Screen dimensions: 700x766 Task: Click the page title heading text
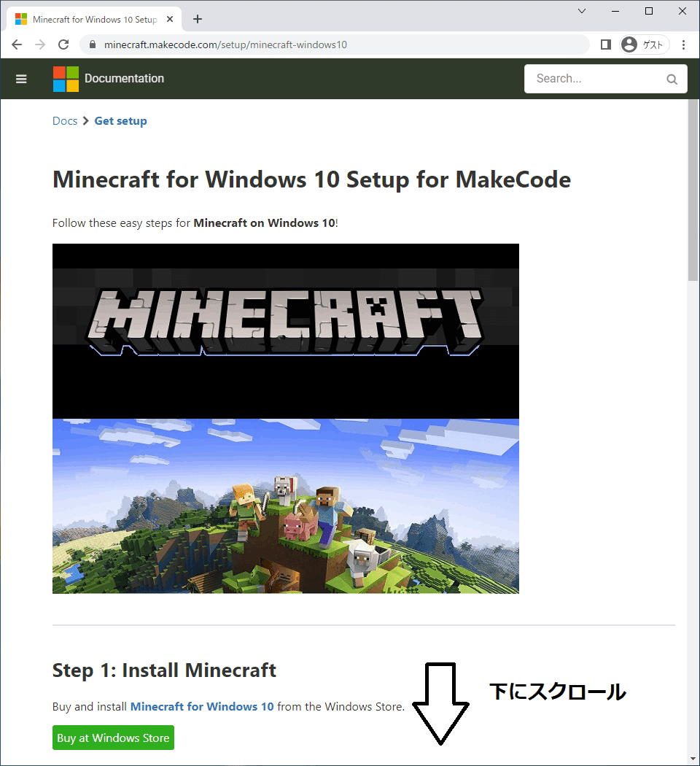311,179
